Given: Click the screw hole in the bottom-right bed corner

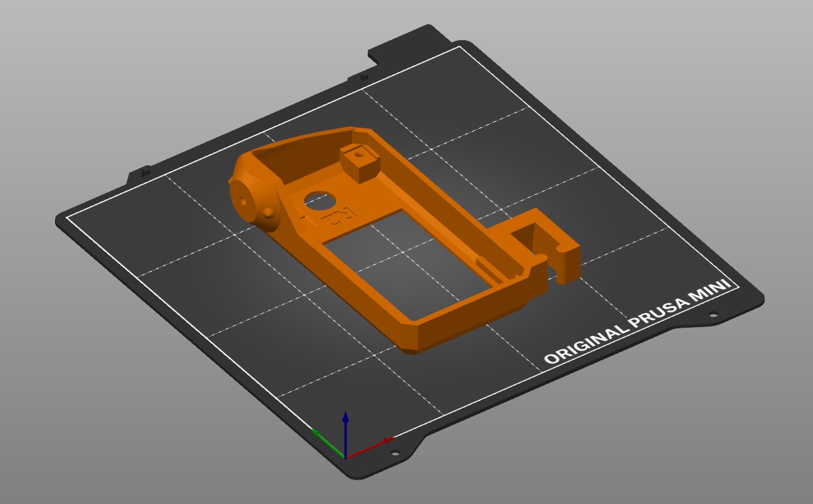Looking at the screenshot, I should pos(395,452).
